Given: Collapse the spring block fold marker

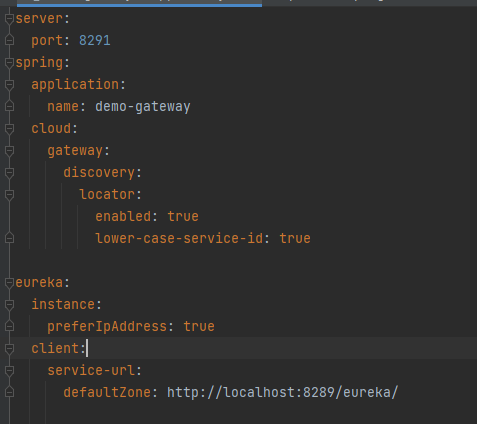Looking at the screenshot, I should pos(9,63).
